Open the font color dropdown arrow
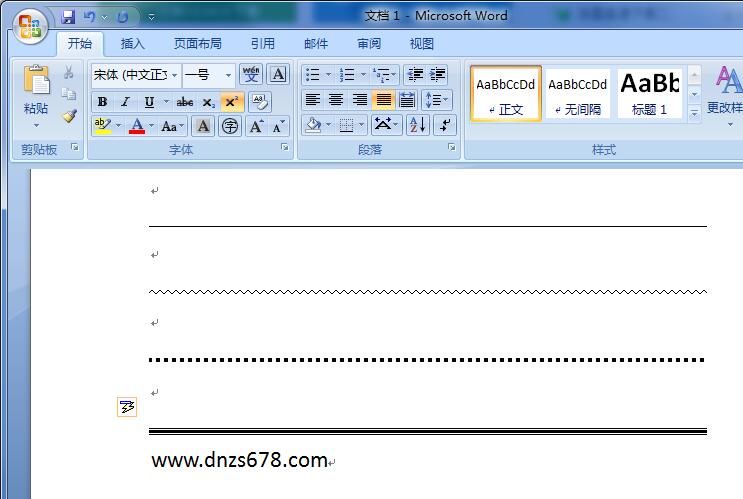This screenshot has width=743, height=499. tap(152, 126)
